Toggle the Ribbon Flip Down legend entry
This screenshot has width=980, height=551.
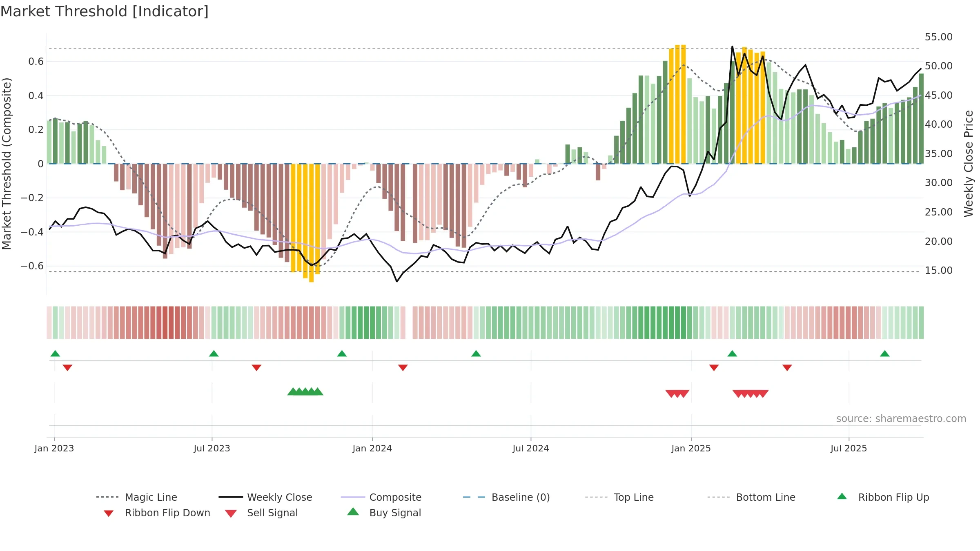tap(156, 513)
